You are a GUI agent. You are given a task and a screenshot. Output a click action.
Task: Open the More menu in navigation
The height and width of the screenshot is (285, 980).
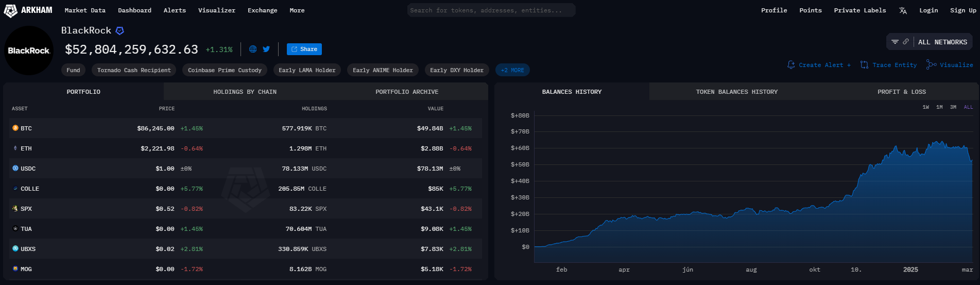297,10
